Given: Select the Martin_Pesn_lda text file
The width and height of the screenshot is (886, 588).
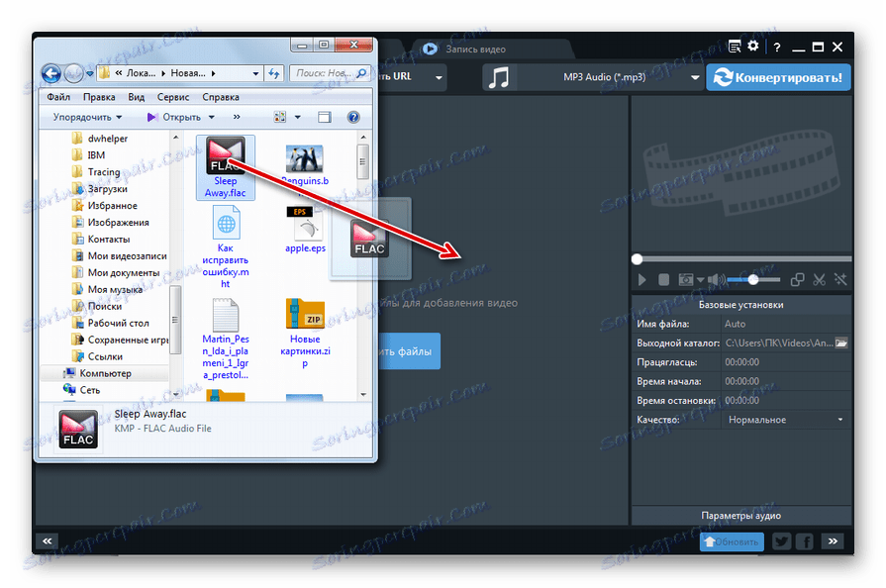Looking at the screenshot, I should [x=226, y=339].
